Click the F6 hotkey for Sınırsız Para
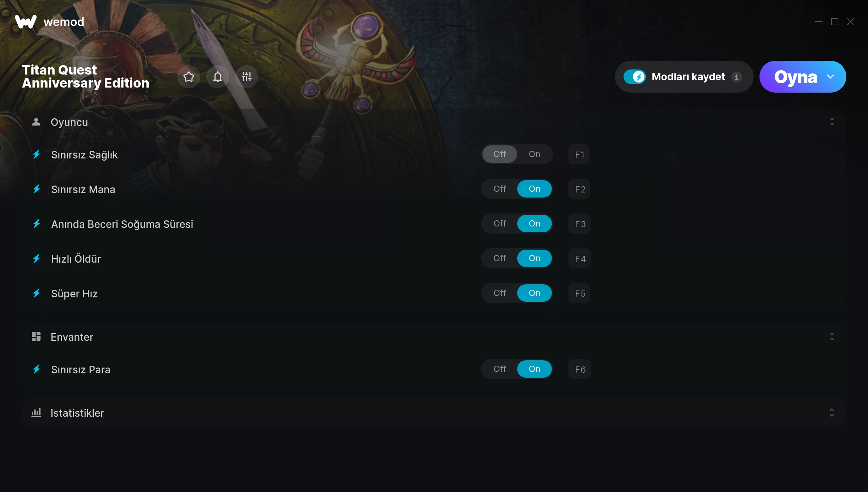This screenshot has width=868, height=492. [579, 369]
